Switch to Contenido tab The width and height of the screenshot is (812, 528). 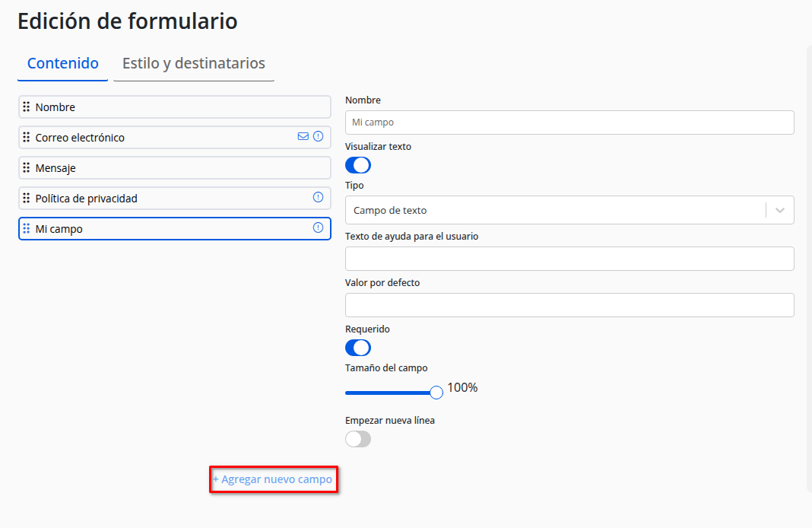[x=63, y=64]
